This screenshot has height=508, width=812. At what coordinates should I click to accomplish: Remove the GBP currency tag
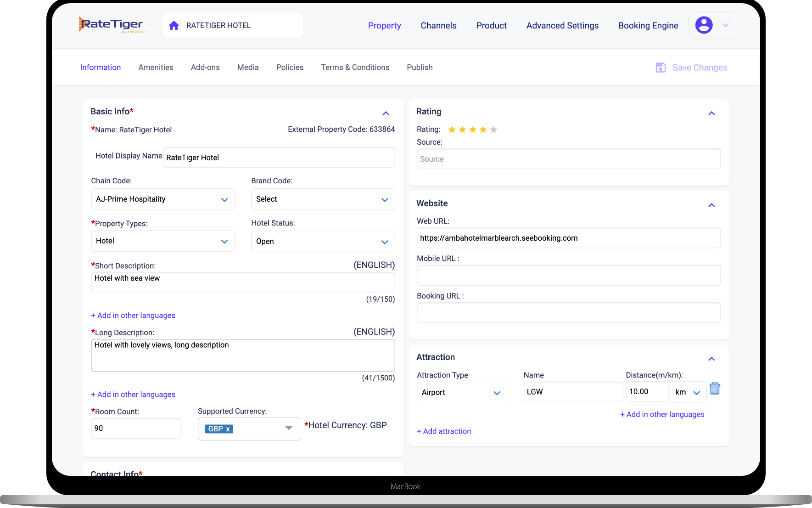click(228, 429)
